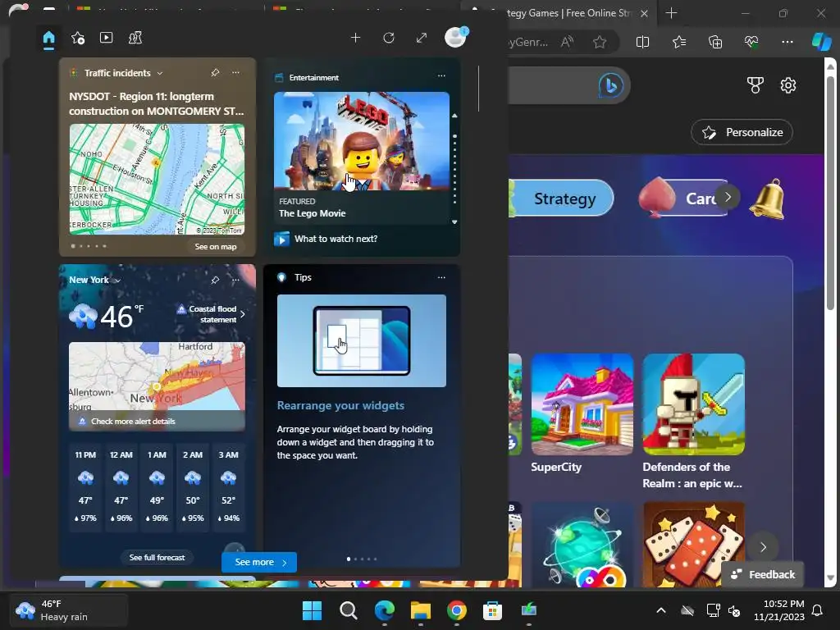Open the traffic map thumbnail

(157, 179)
